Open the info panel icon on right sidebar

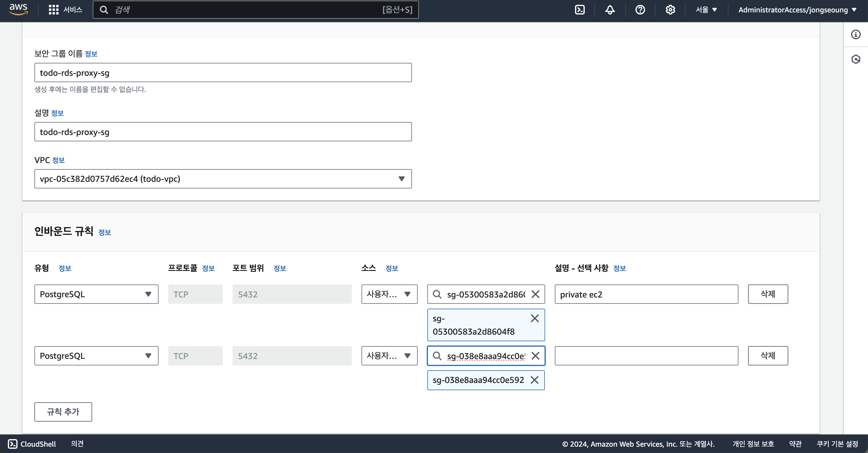point(856,34)
